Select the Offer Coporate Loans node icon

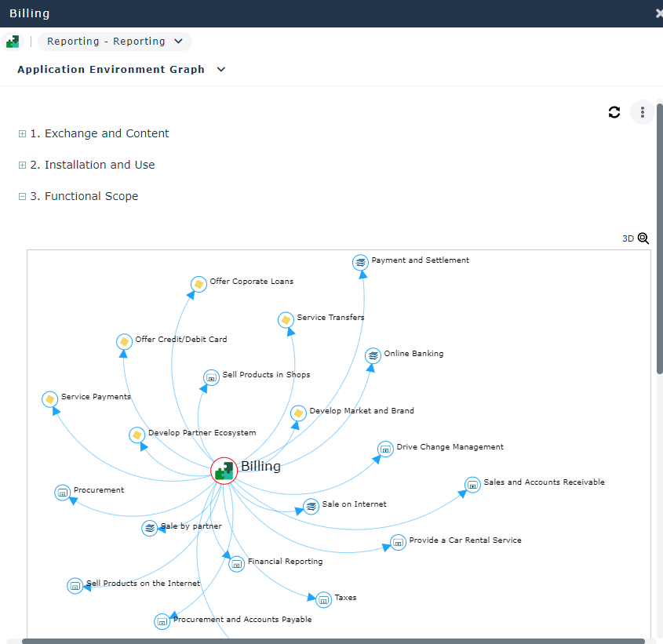[199, 283]
